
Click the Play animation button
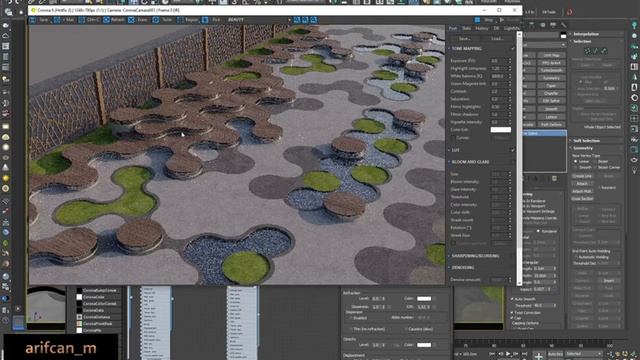point(508,354)
